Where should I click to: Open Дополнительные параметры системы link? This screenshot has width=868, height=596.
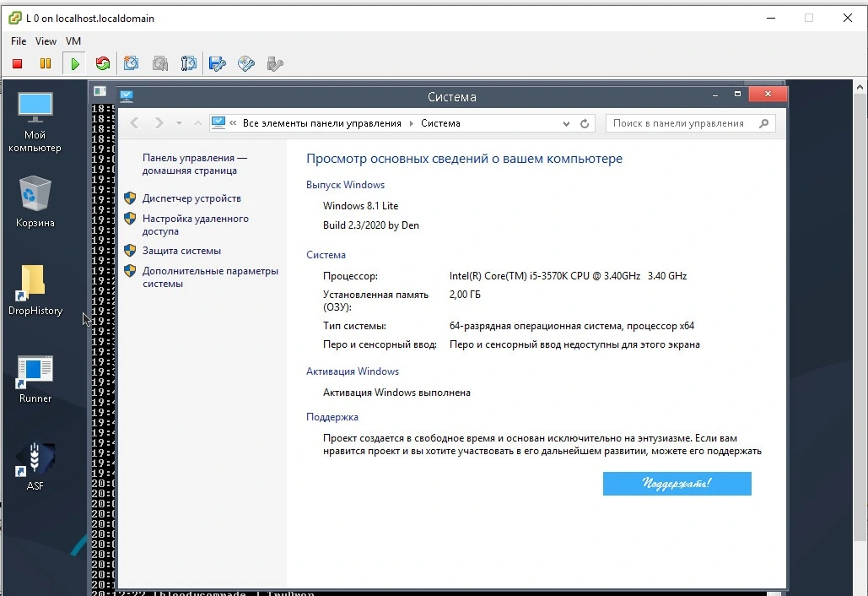pos(210,277)
